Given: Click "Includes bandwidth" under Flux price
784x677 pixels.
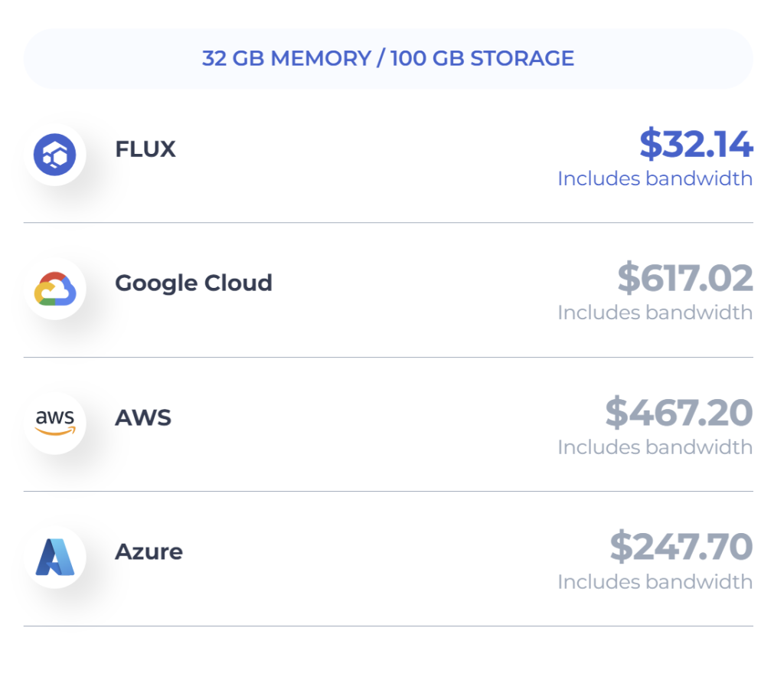Looking at the screenshot, I should pyautogui.click(x=655, y=178).
